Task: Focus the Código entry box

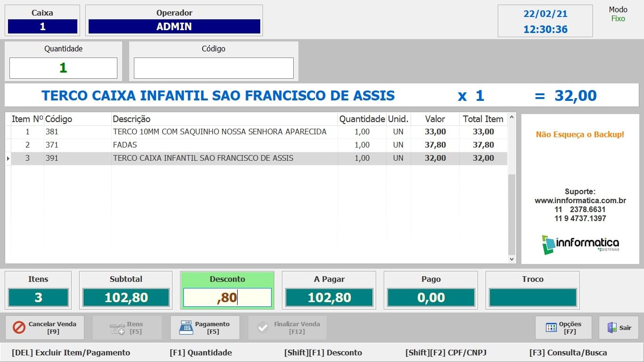Action: [214, 68]
